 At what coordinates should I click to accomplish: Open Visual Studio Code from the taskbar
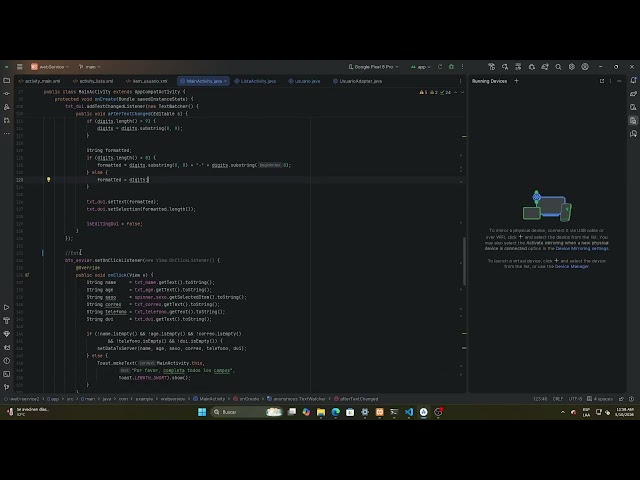[x=409, y=412]
